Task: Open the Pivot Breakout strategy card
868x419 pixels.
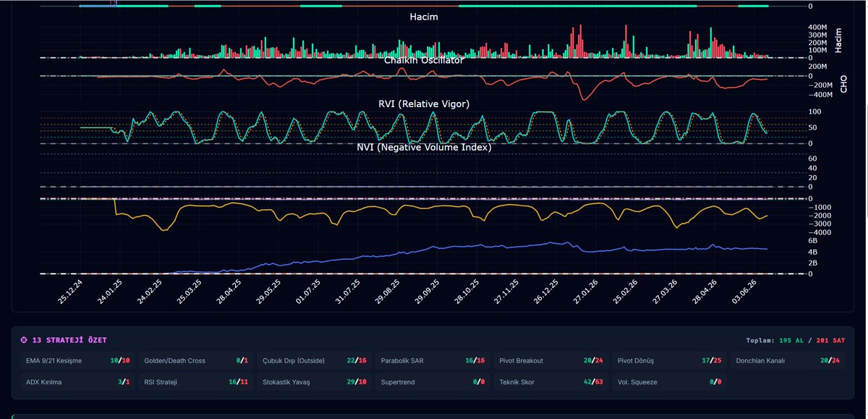Action: coord(552,360)
